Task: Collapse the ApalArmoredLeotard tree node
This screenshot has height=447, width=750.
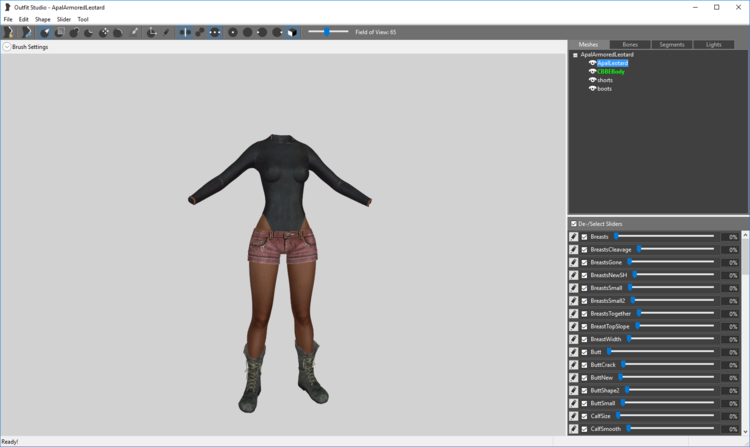Action: point(575,55)
